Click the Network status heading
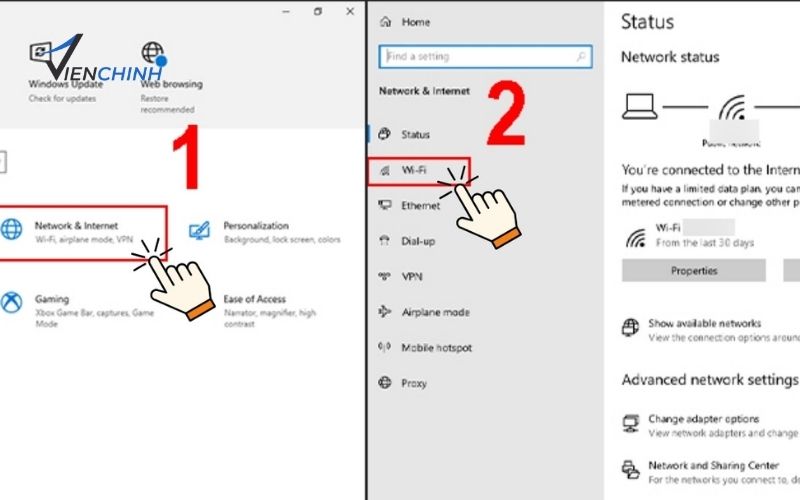 click(x=670, y=57)
